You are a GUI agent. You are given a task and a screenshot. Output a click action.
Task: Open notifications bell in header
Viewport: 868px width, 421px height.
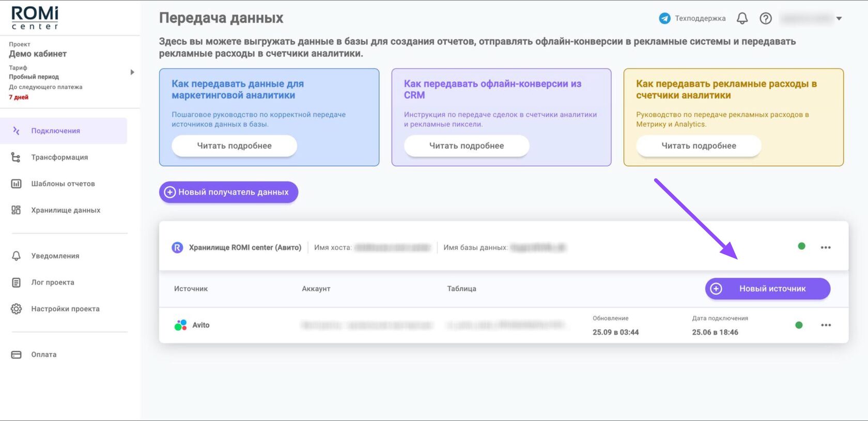[742, 19]
